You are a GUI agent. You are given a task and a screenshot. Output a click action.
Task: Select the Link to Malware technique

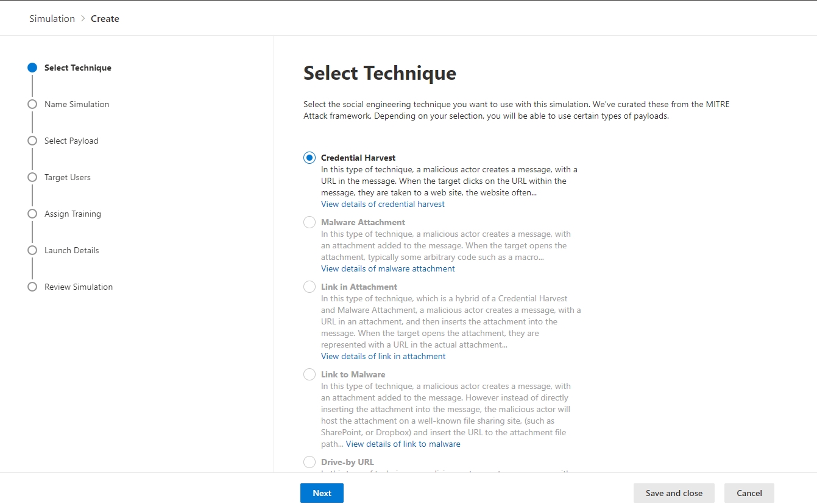309,374
